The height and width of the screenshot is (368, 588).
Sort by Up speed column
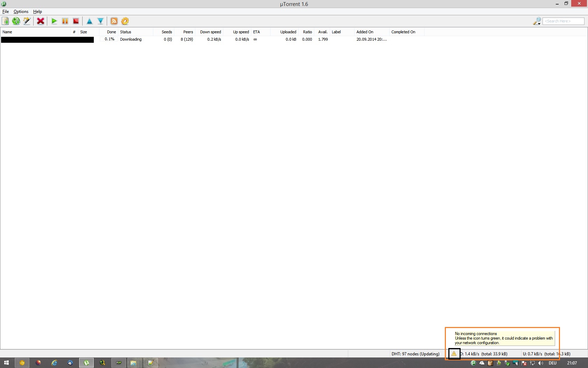237,32
